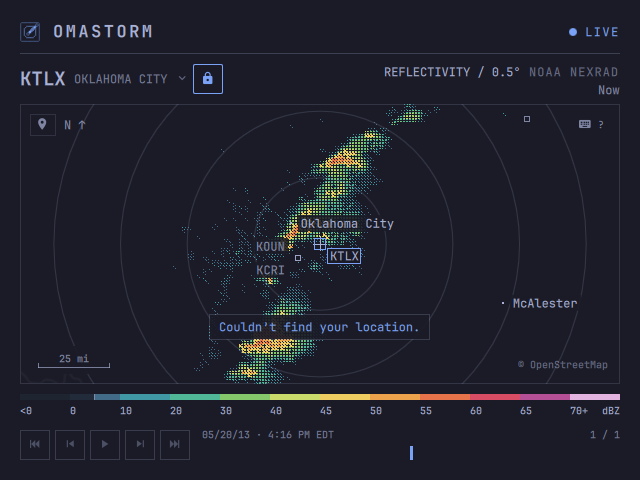640x480 pixels.
Task: Click the 10 dBZ teal legend swatch
Action: [145, 397]
